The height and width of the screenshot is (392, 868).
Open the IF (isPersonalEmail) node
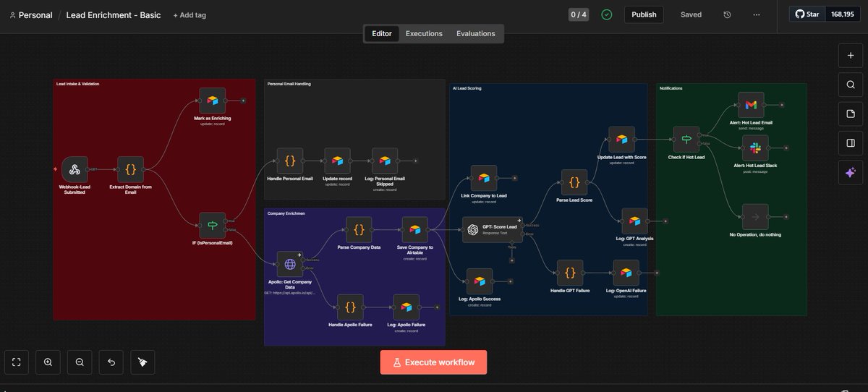[x=213, y=226]
